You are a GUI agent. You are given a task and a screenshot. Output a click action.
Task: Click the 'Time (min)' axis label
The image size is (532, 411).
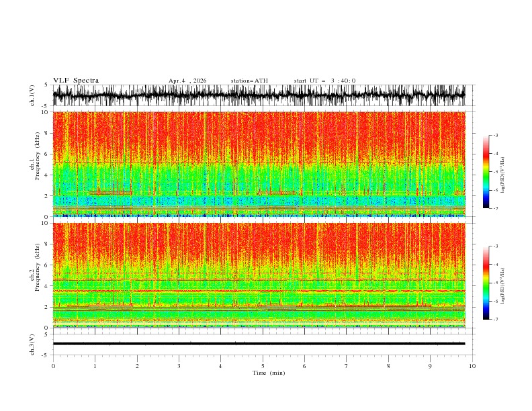[x=269, y=373]
